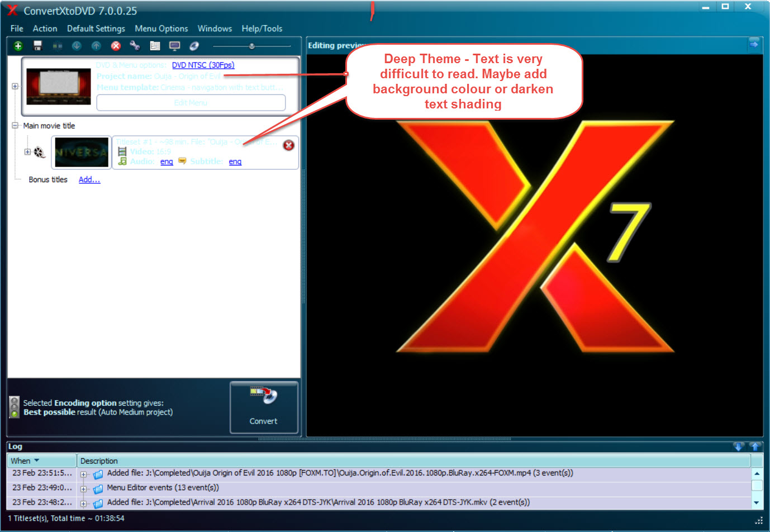Open the Help/Tools menu
Screen dimensions: 770x532
pos(262,28)
